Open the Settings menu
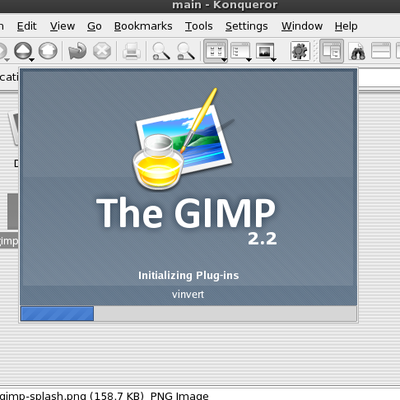 point(246,26)
